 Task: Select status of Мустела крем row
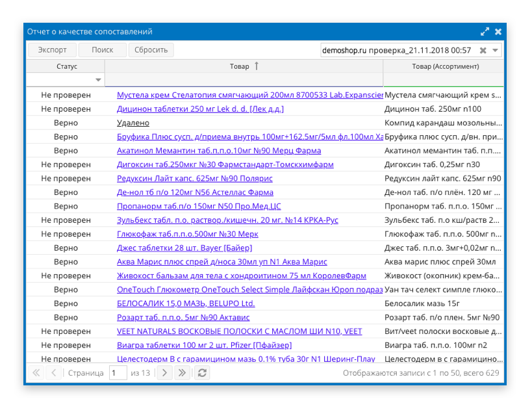(x=66, y=95)
